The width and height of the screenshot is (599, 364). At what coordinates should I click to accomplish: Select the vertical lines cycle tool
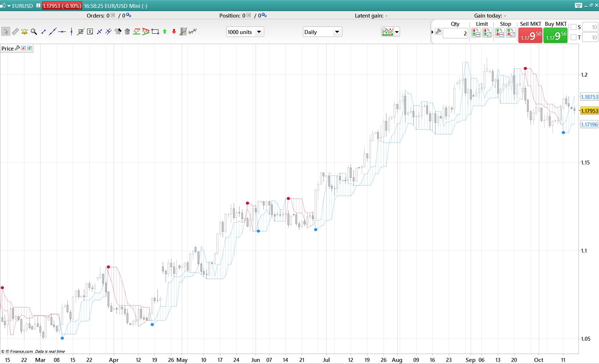(x=183, y=32)
